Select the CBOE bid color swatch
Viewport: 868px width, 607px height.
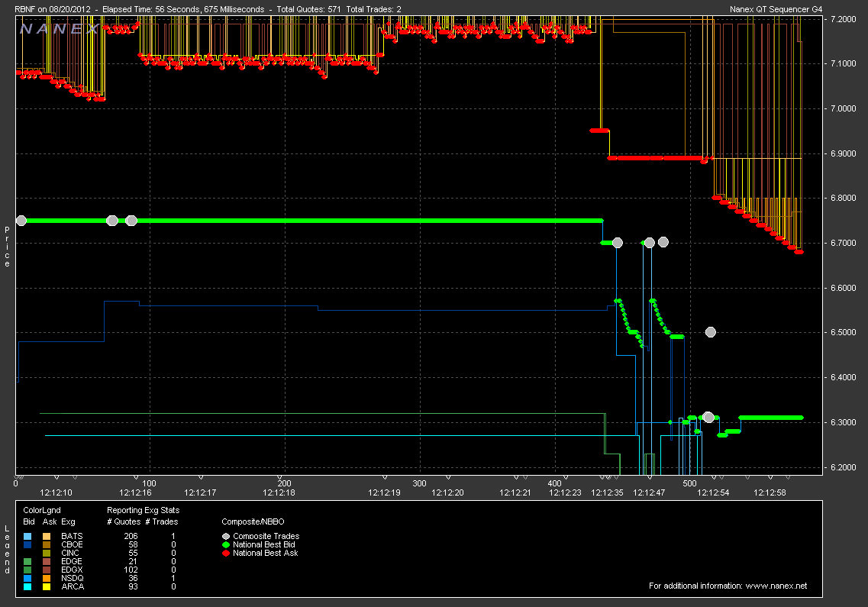(x=27, y=544)
